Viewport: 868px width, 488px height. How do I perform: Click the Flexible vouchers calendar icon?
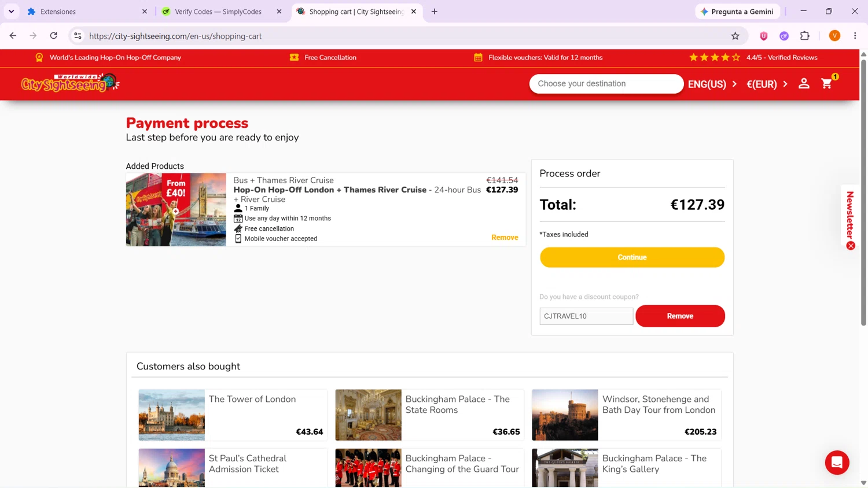478,57
